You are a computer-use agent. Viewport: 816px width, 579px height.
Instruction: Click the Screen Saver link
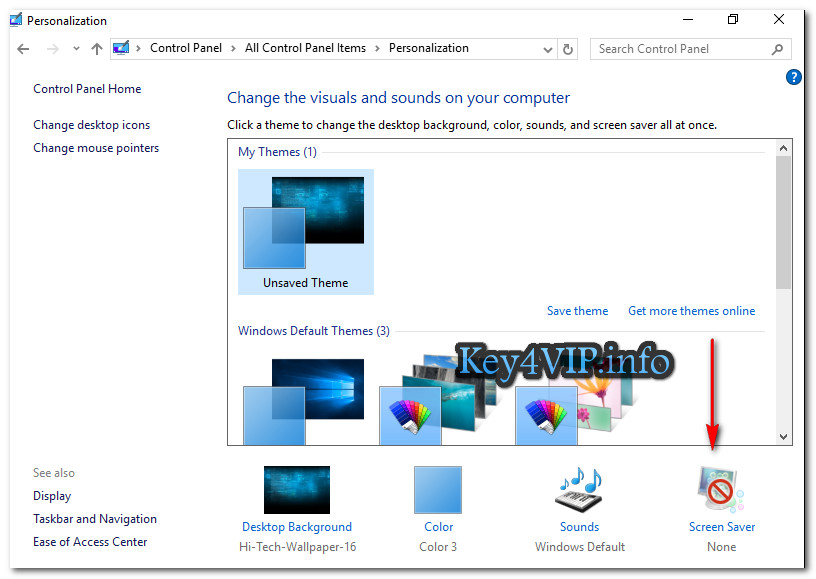point(722,526)
